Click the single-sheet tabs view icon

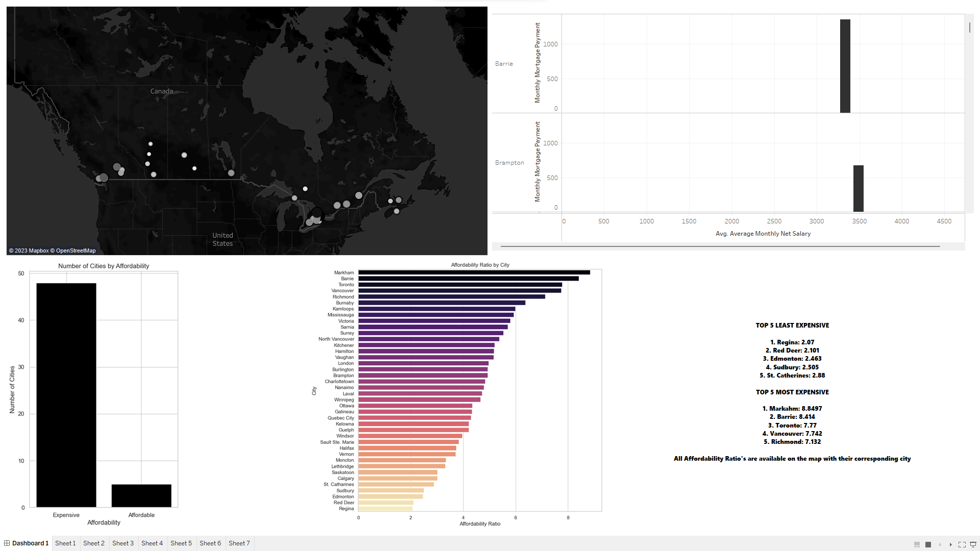pos(928,544)
